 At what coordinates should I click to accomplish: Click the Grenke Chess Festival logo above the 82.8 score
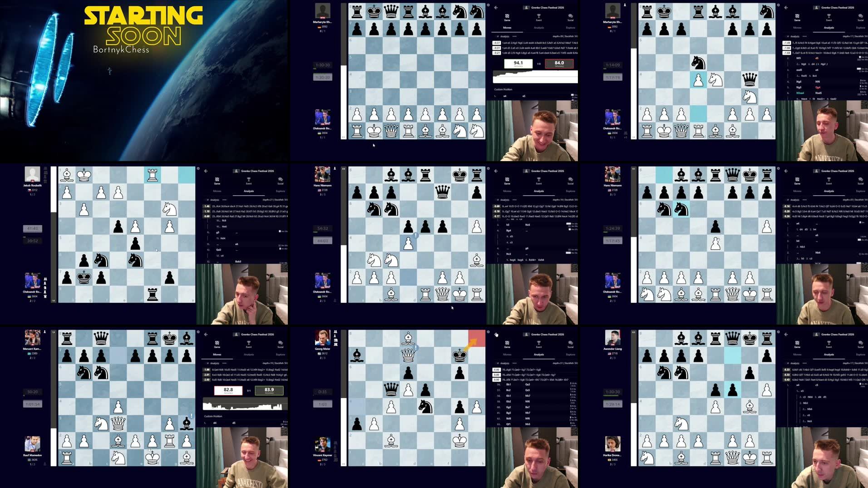coord(236,335)
